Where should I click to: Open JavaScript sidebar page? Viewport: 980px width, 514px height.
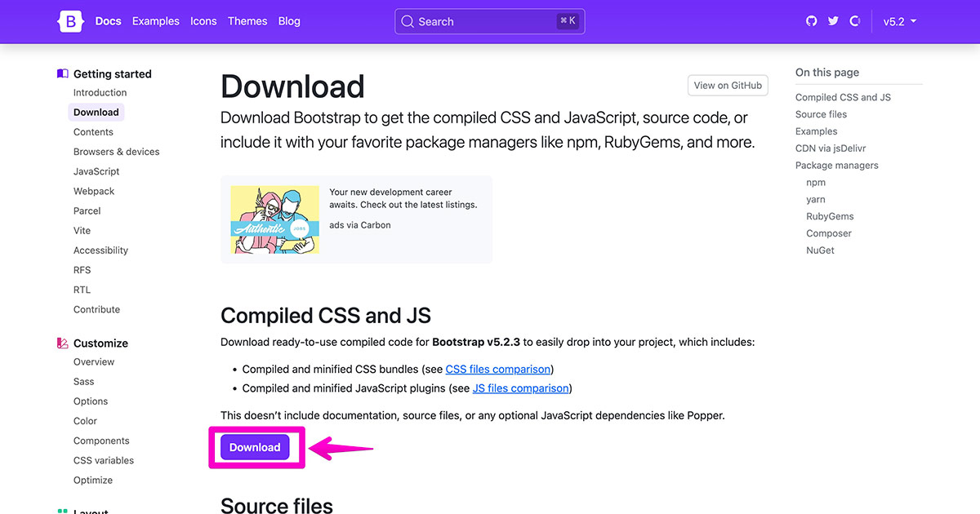tap(96, 171)
